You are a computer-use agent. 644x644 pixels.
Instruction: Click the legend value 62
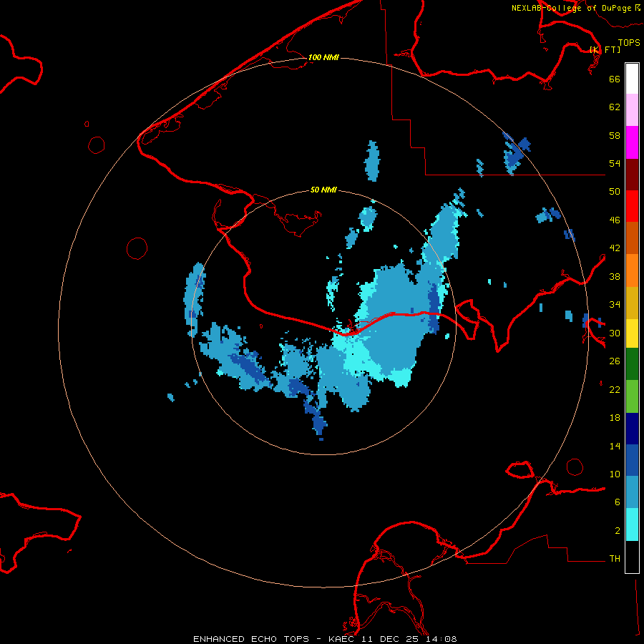coord(615,107)
